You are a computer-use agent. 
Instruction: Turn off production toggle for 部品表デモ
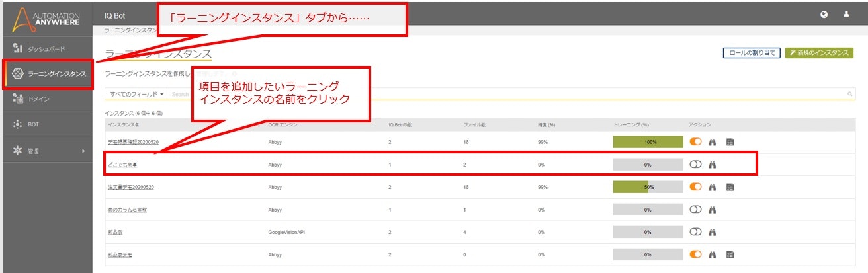695,254
